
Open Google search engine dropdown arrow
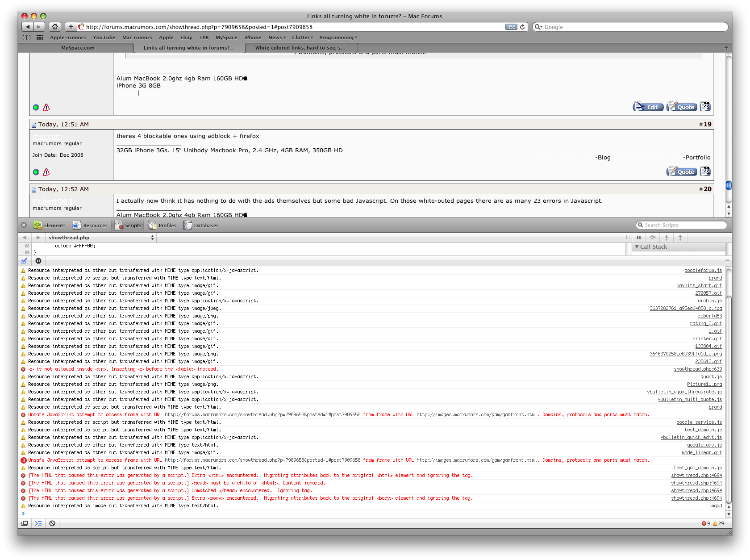538,27
